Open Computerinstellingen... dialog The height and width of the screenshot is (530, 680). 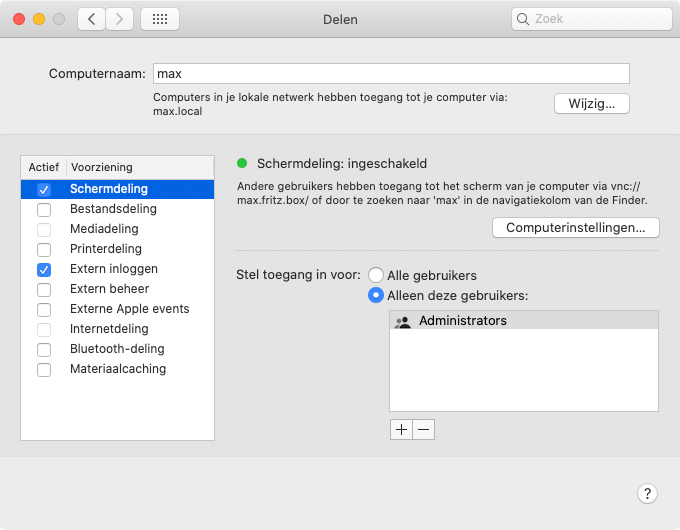[x=575, y=228]
